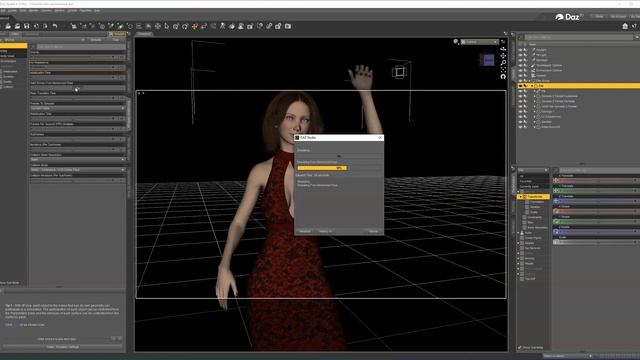Click the here link in the tips text
The width and height of the screenshot is (640, 360).
pos(16,325)
